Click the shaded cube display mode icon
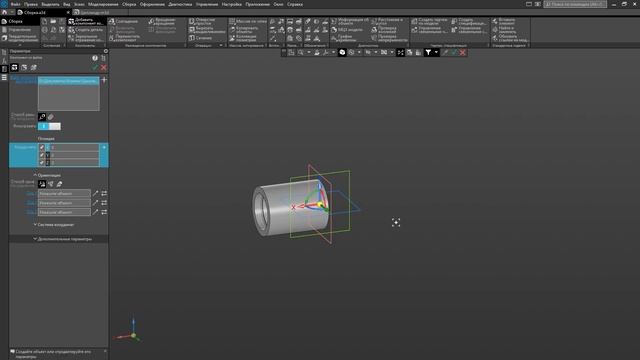 [x=342, y=52]
